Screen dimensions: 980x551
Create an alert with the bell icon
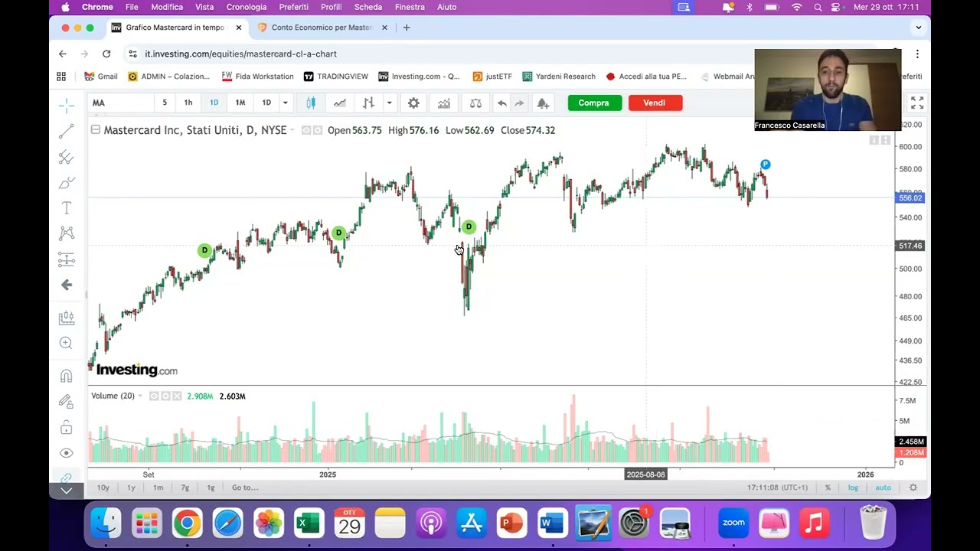click(x=543, y=103)
